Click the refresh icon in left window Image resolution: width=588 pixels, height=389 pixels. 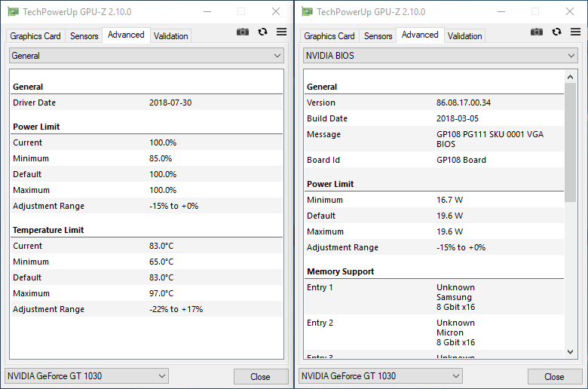[x=262, y=32]
